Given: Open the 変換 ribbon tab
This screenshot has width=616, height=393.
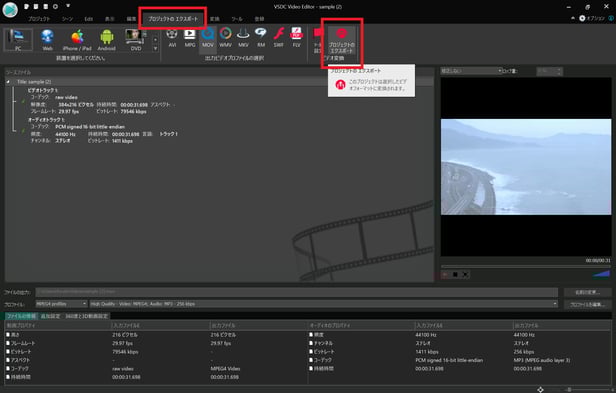Looking at the screenshot, I should point(214,19).
